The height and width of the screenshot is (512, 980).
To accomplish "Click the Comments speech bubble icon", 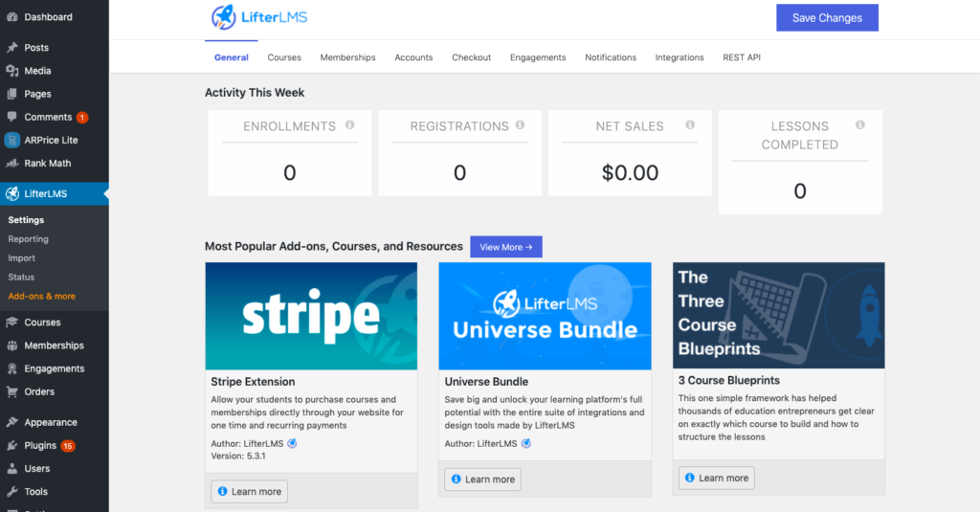I will [11, 117].
